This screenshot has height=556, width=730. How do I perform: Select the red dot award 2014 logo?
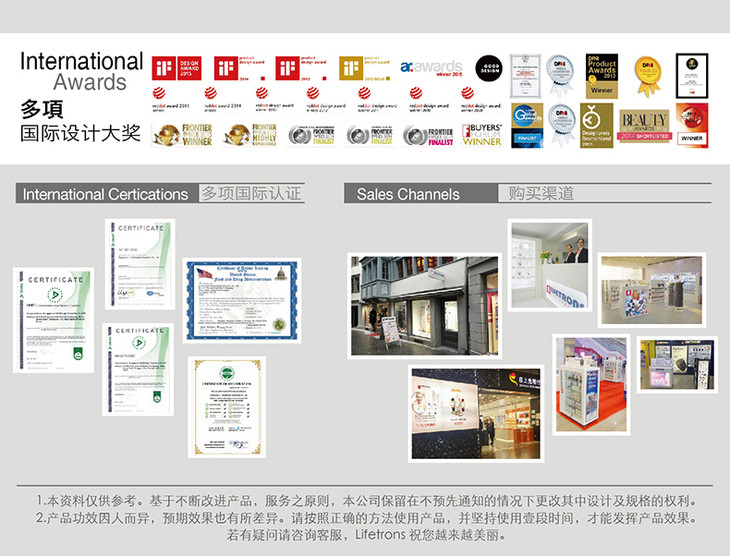coord(222,99)
